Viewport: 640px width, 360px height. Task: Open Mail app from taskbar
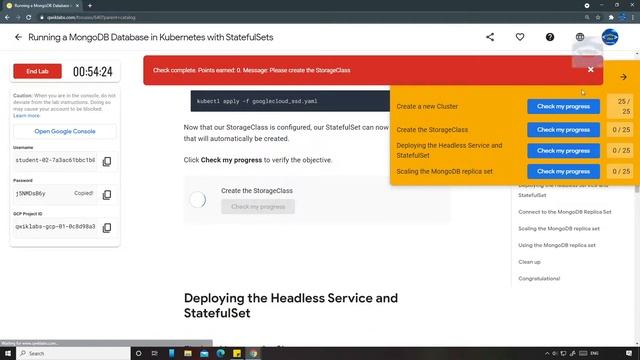(x=204, y=353)
